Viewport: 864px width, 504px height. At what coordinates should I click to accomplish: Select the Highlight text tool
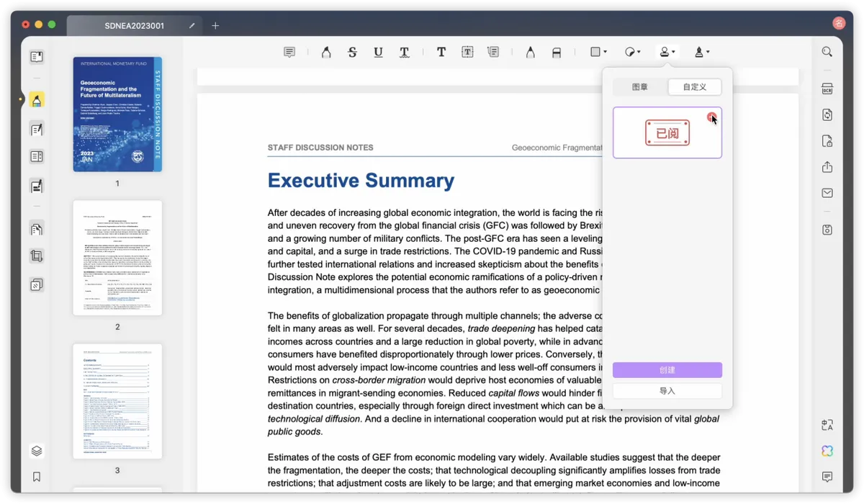pos(326,52)
